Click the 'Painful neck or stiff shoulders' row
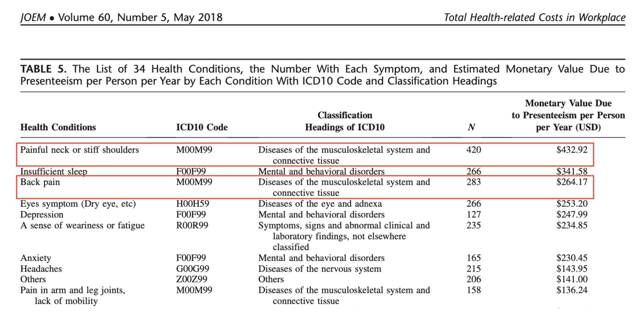This screenshot has width=644, height=320. tap(80, 150)
